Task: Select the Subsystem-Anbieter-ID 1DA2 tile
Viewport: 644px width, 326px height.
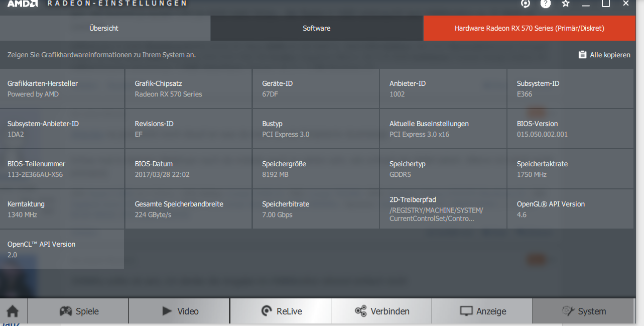Action: pos(62,129)
